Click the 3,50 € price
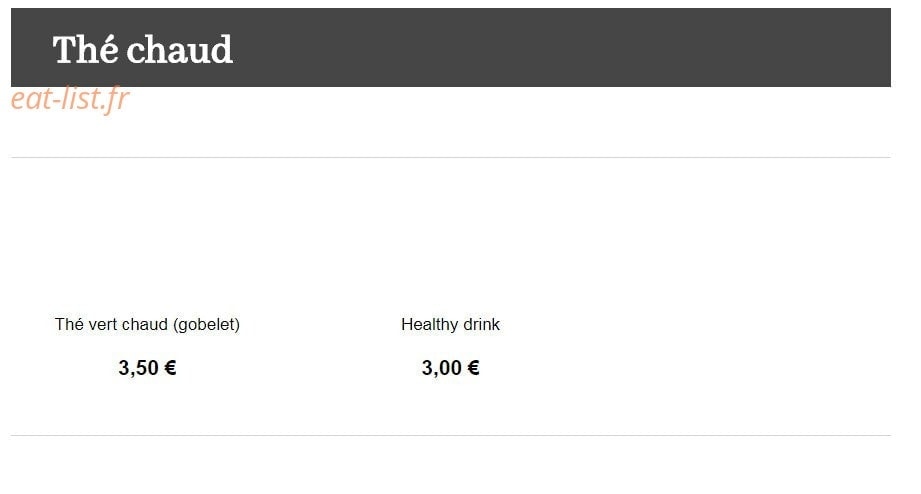Image resolution: width=921 pixels, height=494 pixels. (x=147, y=368)
